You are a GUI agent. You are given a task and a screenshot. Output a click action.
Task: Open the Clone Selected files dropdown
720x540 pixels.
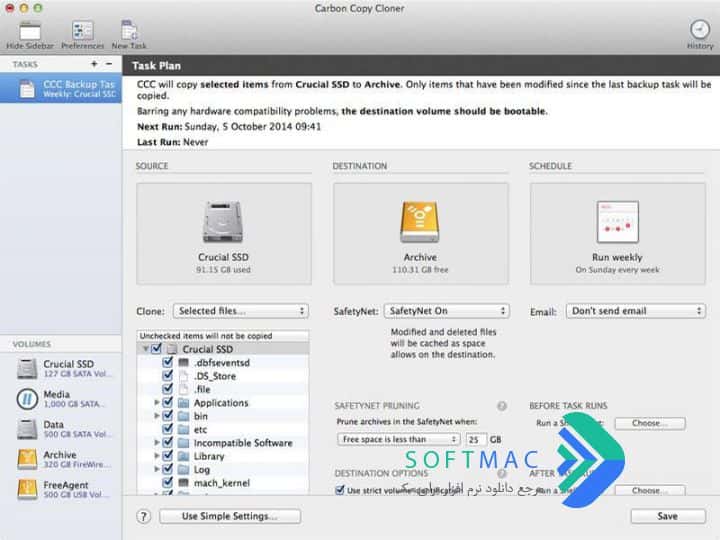tap(241, 311)
